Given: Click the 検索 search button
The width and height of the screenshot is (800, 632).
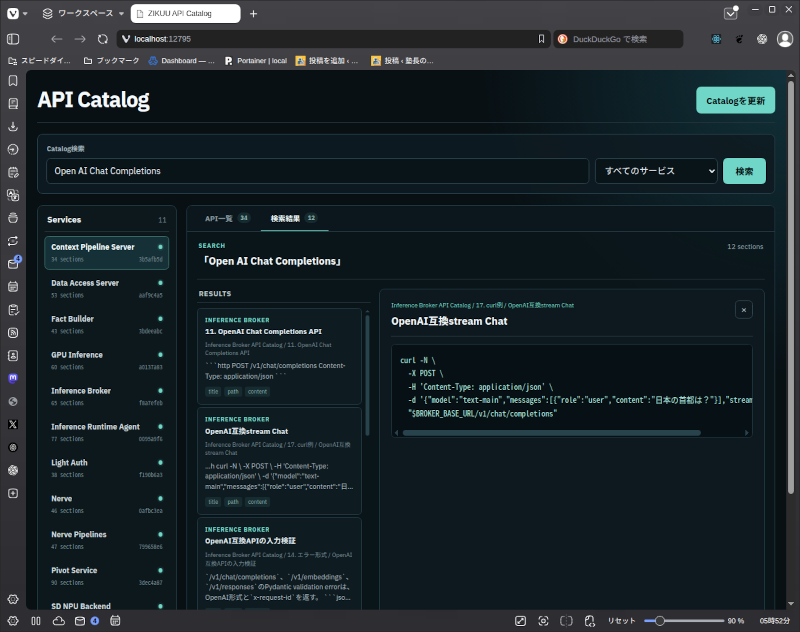Looking at the screenshot, I should tap(744, 171).
